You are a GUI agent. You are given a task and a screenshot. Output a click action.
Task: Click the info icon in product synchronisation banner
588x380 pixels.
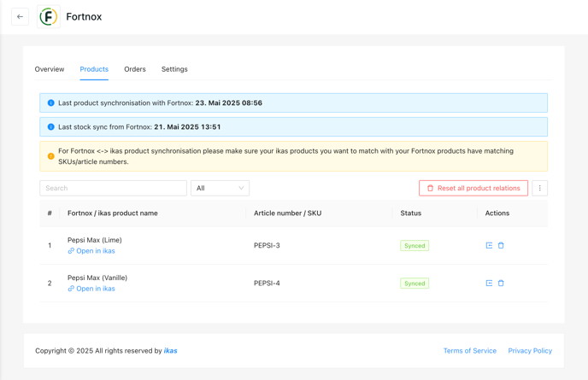point(50,103)
